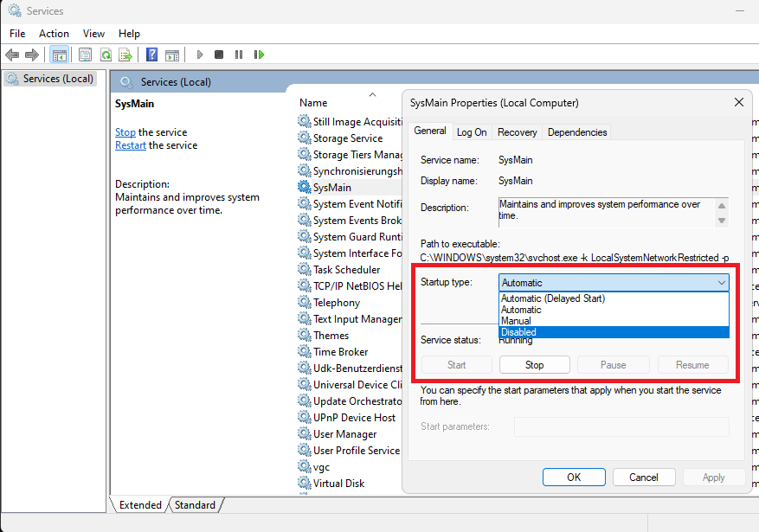
Task: Switch to the Standard view tab
Action: [196, 504]
